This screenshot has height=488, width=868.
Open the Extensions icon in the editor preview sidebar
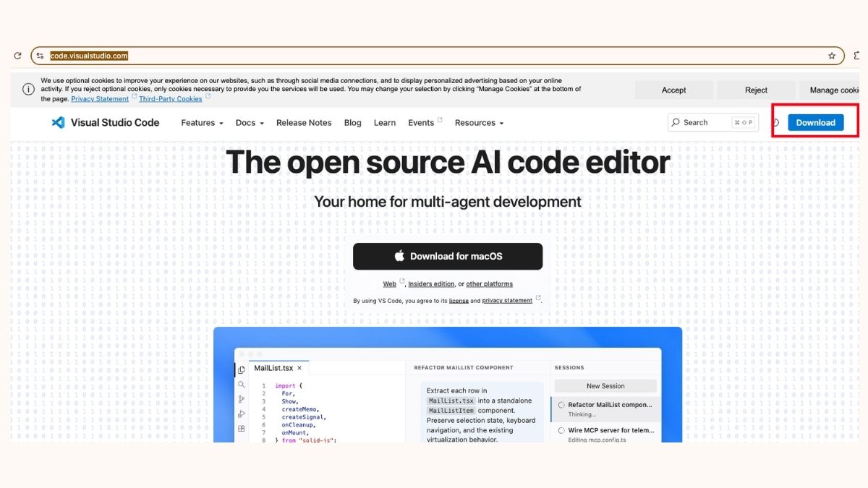click(x=242, y=428)
